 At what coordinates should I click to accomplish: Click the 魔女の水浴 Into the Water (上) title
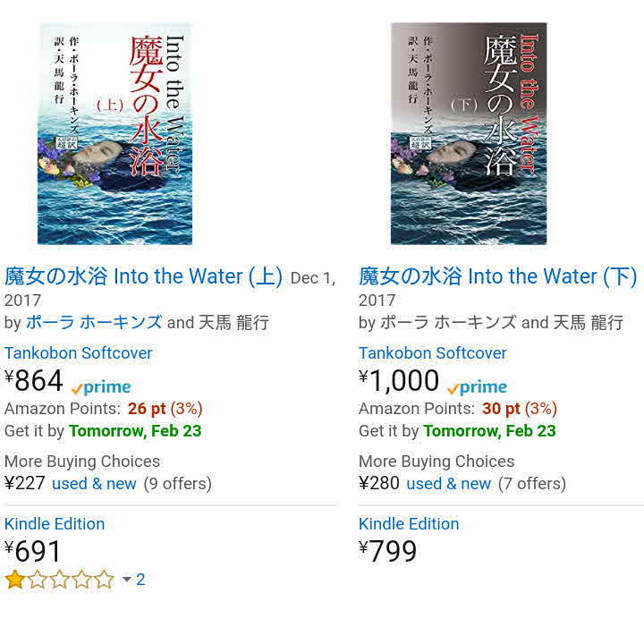[143, 276]
